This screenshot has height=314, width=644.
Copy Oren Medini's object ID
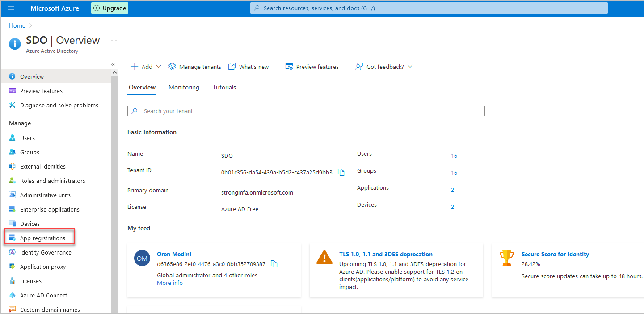pyautogui.click(x=274, y=264)
